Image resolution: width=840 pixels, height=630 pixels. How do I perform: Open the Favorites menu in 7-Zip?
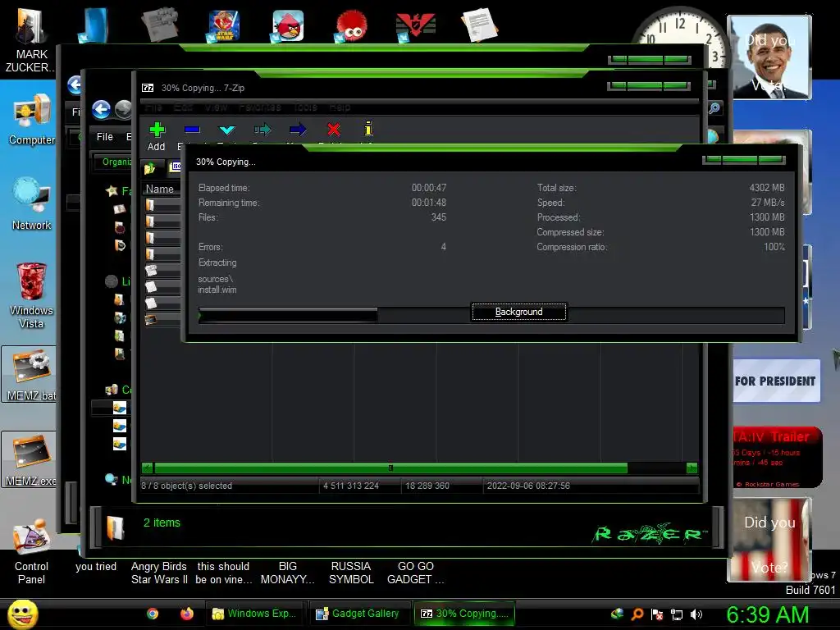click(260, 107)
